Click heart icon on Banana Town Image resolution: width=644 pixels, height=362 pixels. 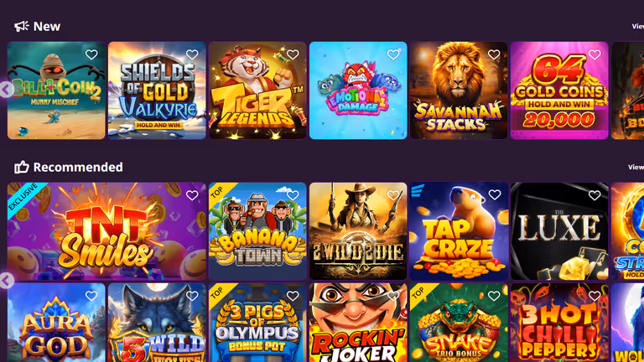[293, 195]
